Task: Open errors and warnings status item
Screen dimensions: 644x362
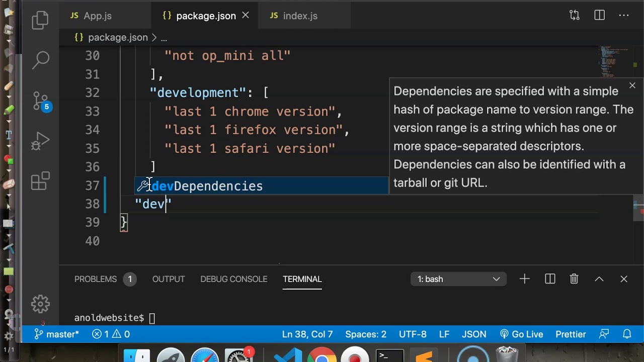Action: 111,334
